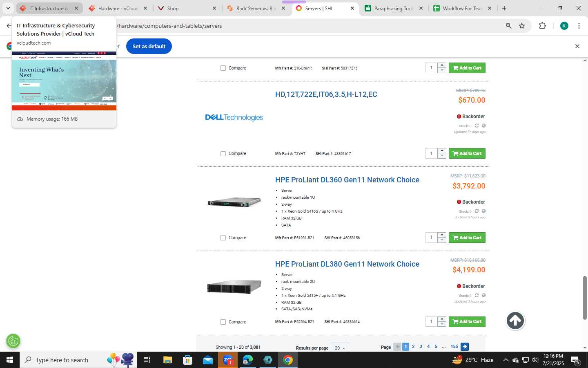Viewport: 588px width, 368px height.
Task: Decrease quantity for HPE DL380 Gen11
Action: click(442, 324)
